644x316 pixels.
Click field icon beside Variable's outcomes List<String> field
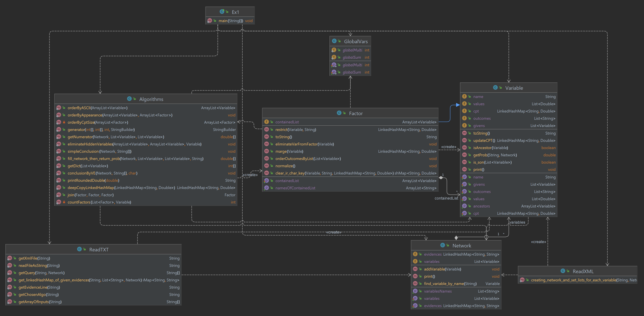click(464, 118)
